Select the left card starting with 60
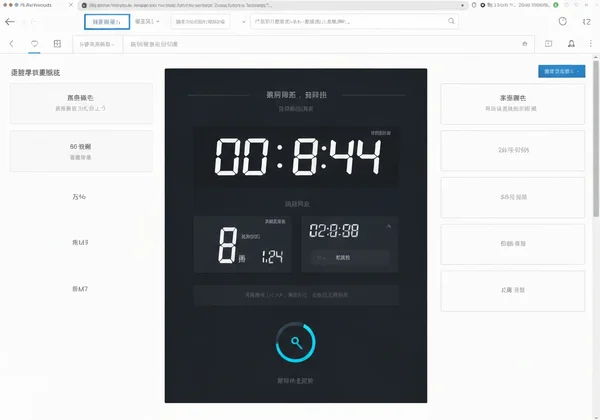Screen dimensions: 600x420 pyautogui.click(x=81, y=151)
